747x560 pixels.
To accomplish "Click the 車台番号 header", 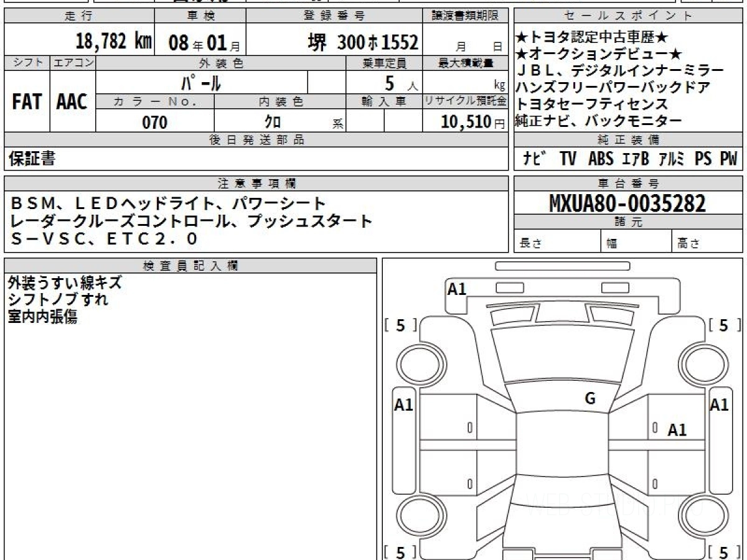I will [627, 183].
